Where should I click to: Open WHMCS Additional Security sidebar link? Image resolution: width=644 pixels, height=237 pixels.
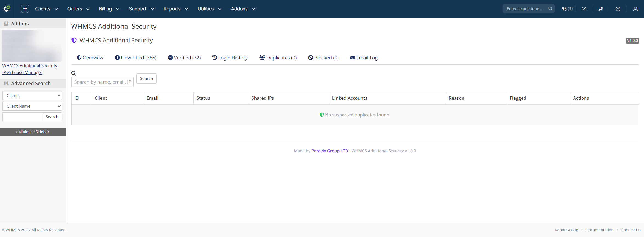pyautogui.click(x=30, y=66)
